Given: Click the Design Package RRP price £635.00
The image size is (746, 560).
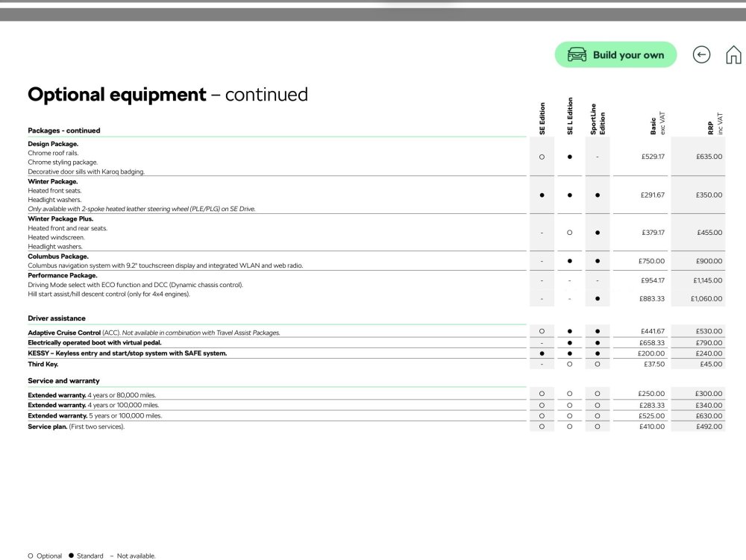Looking at the screenshot, I should (709, 157).
